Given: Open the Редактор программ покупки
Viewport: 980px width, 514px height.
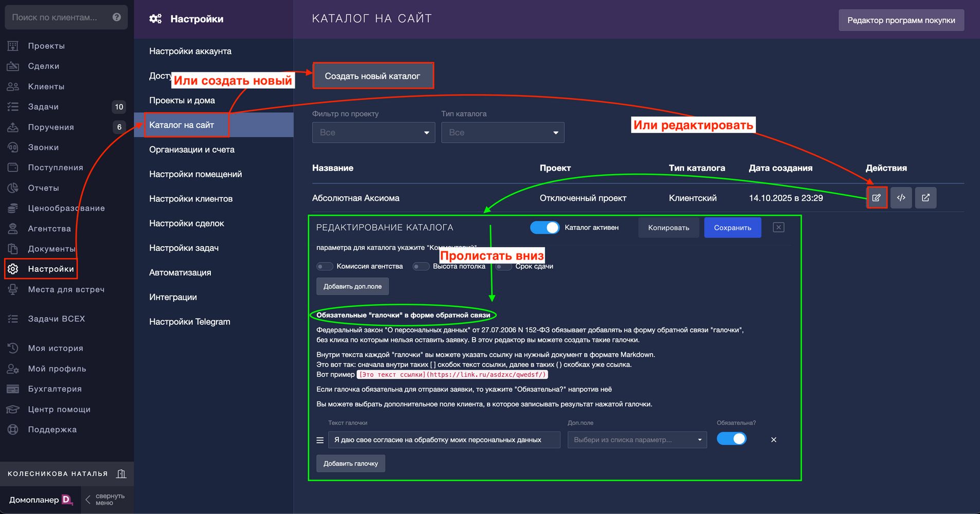Looking at the screenshot, I should click(901, 20).
